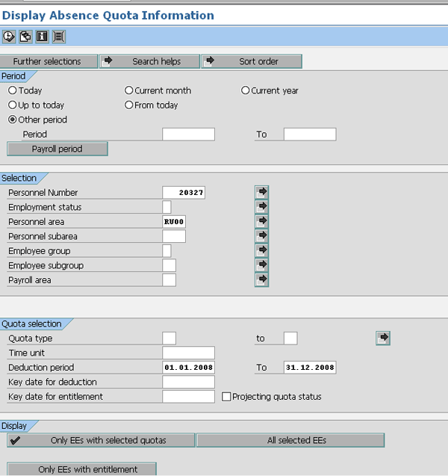
Task: Open the Sort order button
Action: pos(252,61)
